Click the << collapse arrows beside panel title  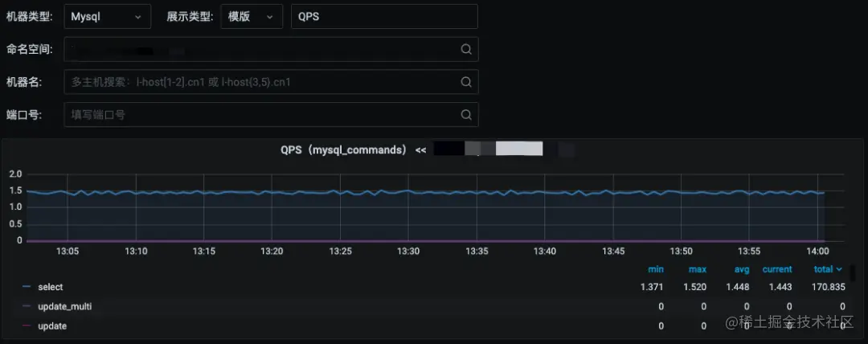[420, 150]
